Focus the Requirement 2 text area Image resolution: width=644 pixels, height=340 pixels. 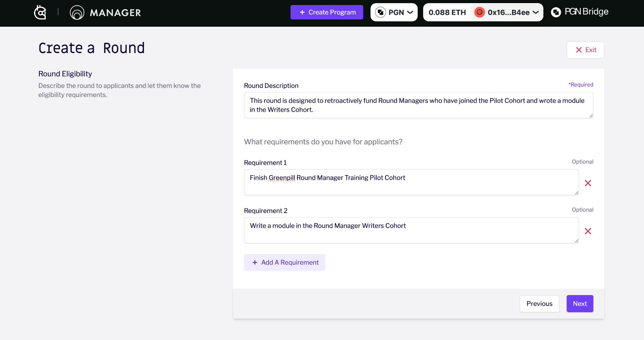(411, 230)
